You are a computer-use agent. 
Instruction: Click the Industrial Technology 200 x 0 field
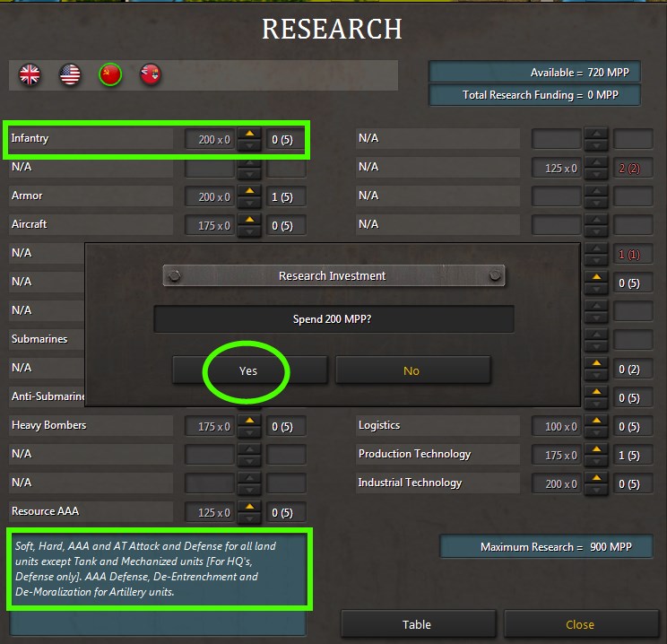557,484
